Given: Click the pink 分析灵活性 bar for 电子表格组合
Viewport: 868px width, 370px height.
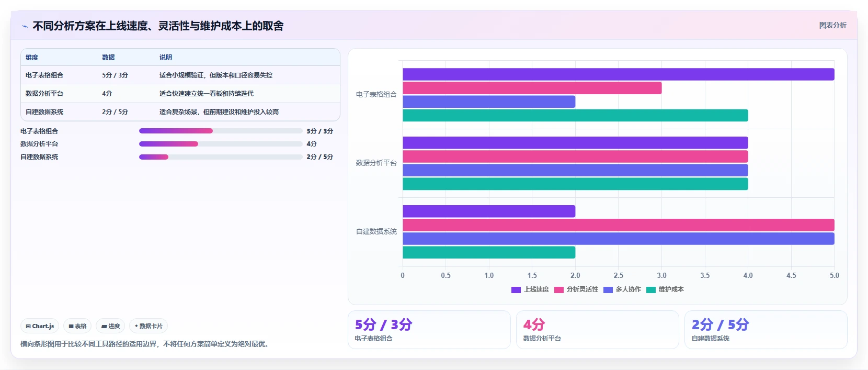Looking at the screenshot, I should 532,88.
